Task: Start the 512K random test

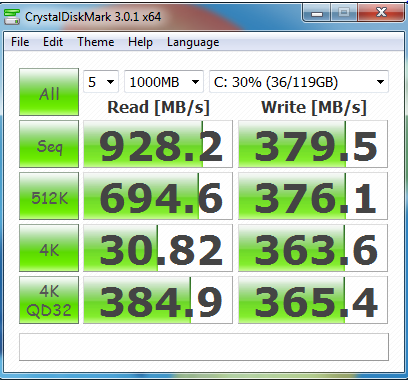Action: pos(49,196)
